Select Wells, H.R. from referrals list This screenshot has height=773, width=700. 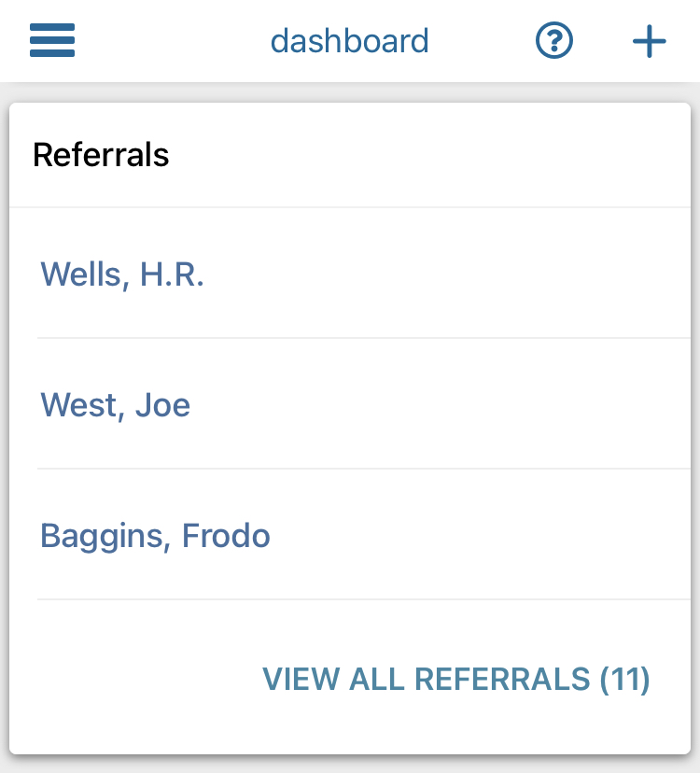122,274
